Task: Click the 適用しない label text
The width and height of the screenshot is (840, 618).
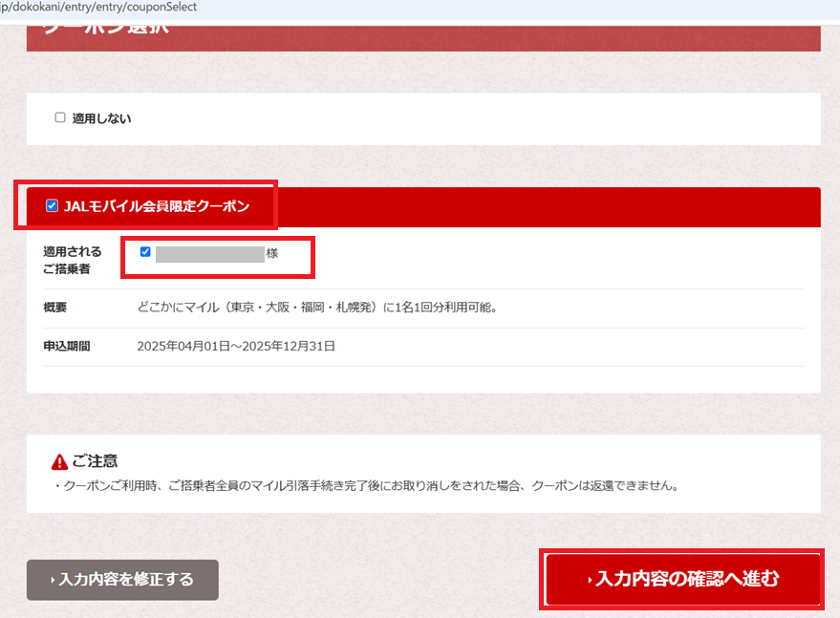Action: 101,119
